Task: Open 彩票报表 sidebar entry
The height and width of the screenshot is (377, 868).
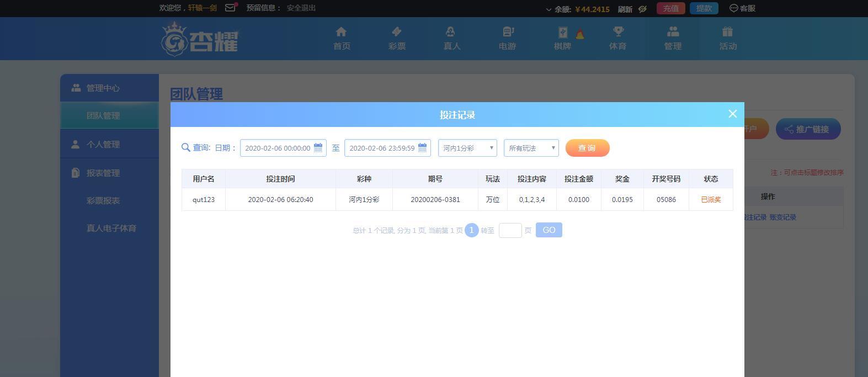Action: (103, 200)
